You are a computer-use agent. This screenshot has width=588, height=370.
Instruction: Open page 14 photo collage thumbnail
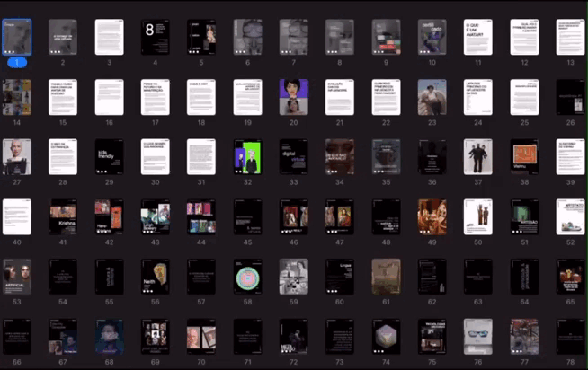(17, 97)
